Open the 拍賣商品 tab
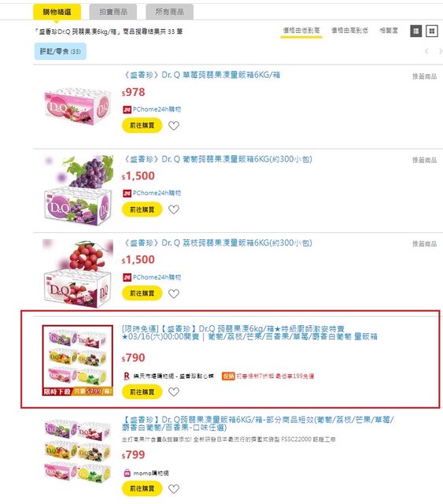This screenshot has width=443, height=504. [113, 12]
